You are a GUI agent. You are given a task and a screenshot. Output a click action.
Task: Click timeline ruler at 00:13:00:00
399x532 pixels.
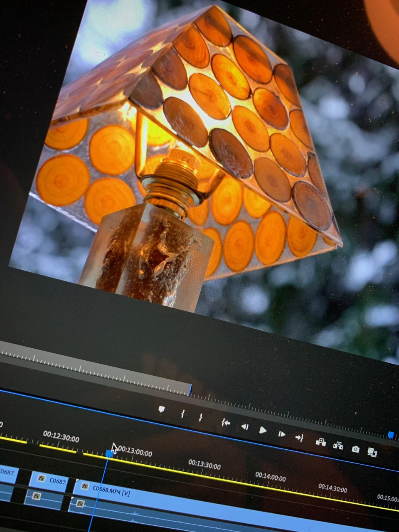pos(134,452)
